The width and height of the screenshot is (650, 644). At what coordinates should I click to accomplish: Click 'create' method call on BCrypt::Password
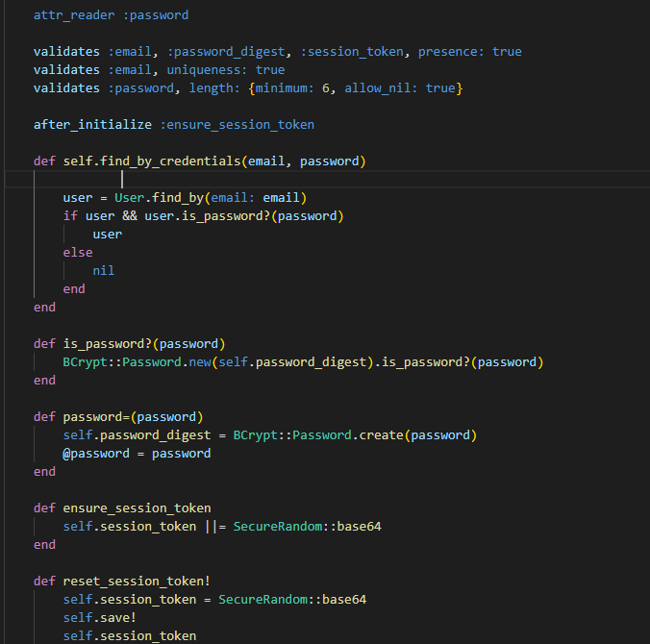[x=381, y=434]
